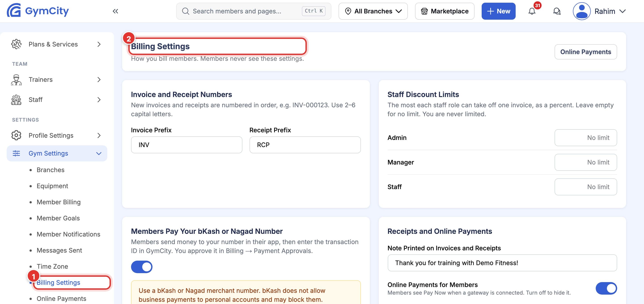Click Admin discount limit field
Screen dimensions: 644x304
click(585, 137)
